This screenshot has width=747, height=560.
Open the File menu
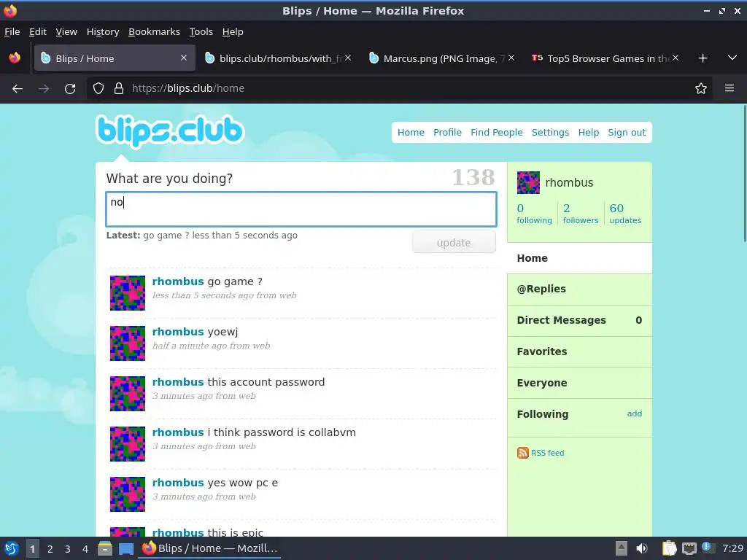point(12,32)
